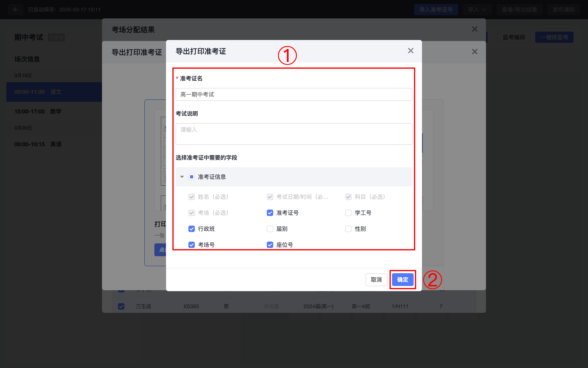588x368 pixels.
Task: Click 2024届(高一) cell in 刀玉成 row
Action: [318, 306]
